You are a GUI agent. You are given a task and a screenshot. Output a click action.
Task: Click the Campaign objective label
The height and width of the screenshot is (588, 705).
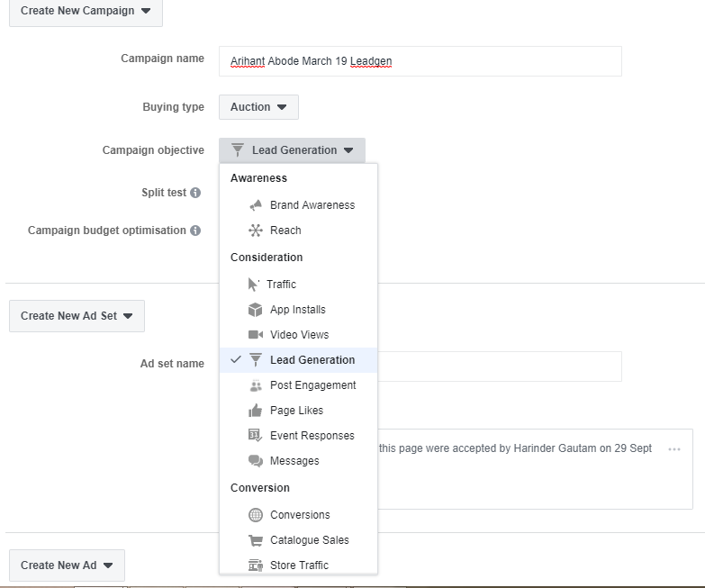coord(153,150)
